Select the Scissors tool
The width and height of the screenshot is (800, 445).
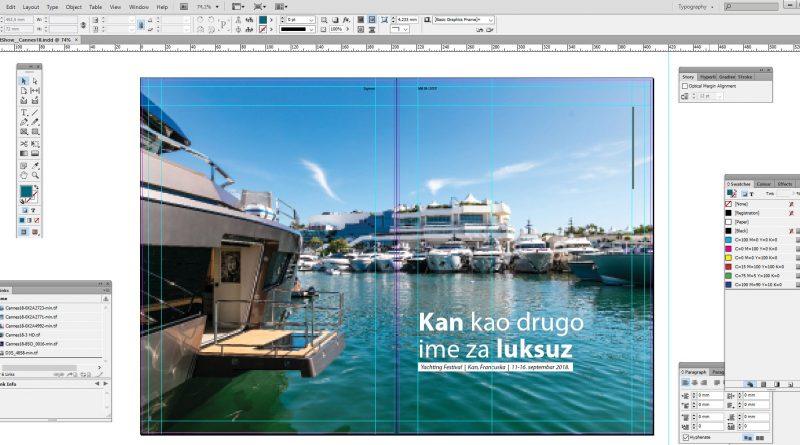pyautogui.click(x=23, y=144)
